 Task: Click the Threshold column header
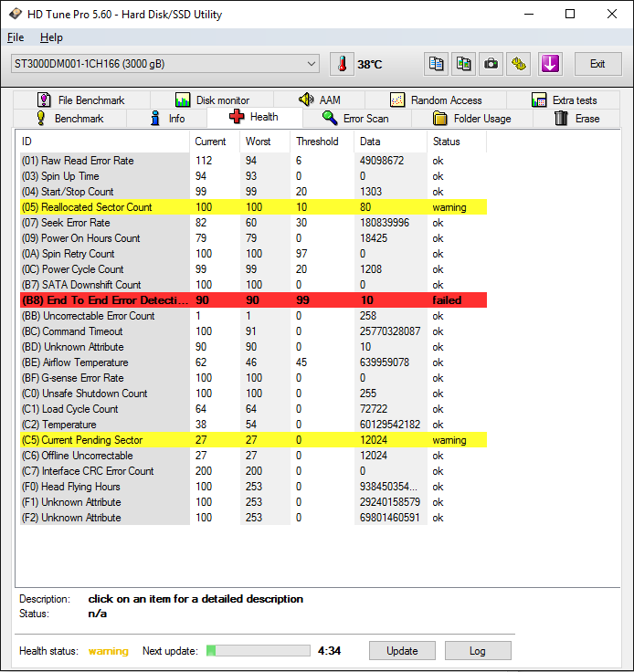pos(322,142)
